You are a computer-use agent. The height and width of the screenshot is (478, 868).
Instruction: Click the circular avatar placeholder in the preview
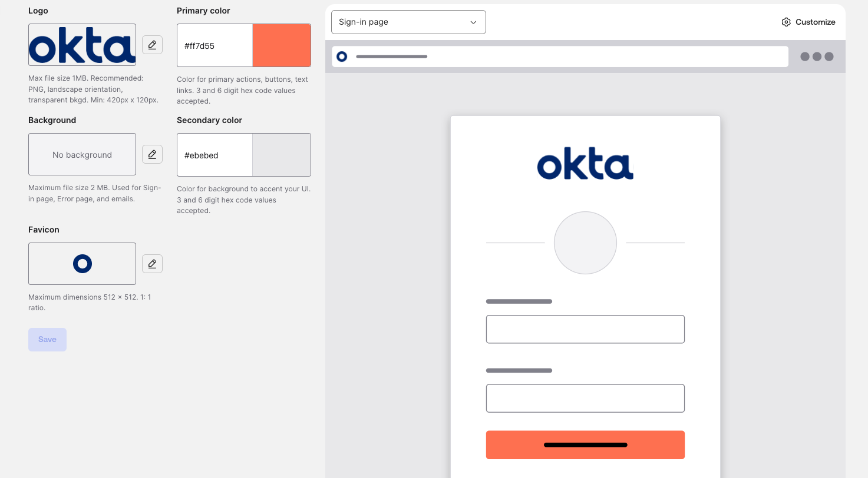pyautogui.click(x=585, y=243)
